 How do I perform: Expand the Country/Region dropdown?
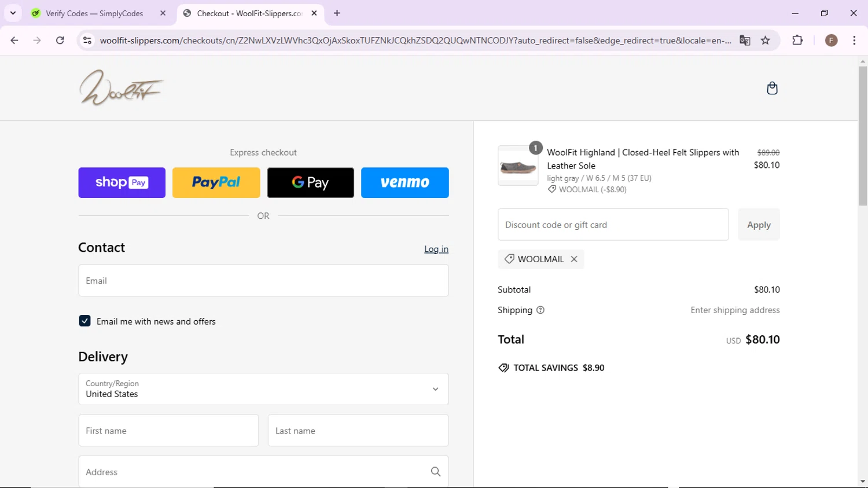point(263,389)
